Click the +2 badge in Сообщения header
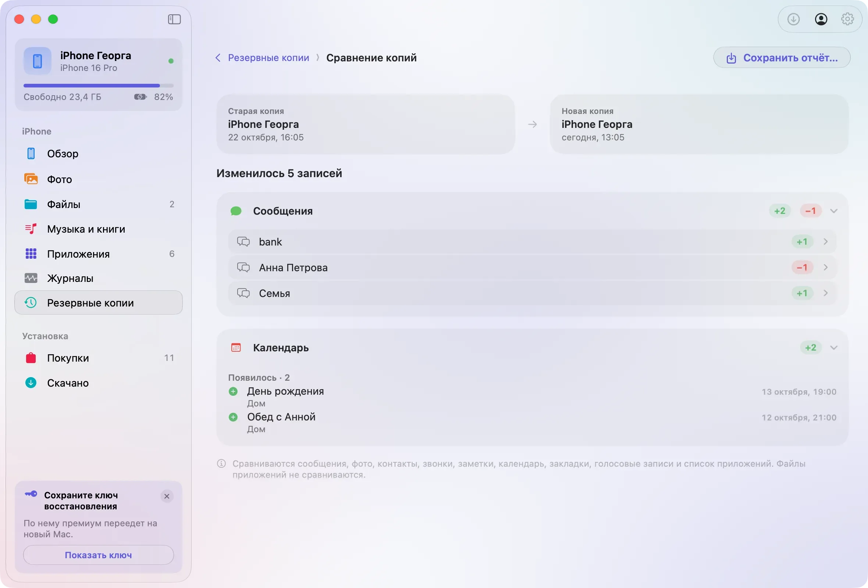This screenshot has width=868, height=588. [x=779, y=211]
